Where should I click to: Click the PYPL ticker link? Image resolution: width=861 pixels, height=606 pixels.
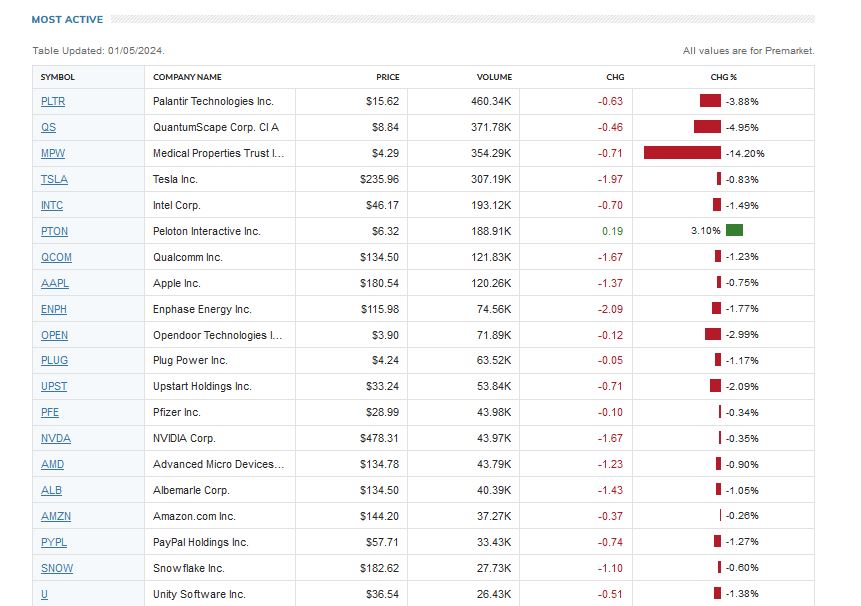tap(54, 542)
